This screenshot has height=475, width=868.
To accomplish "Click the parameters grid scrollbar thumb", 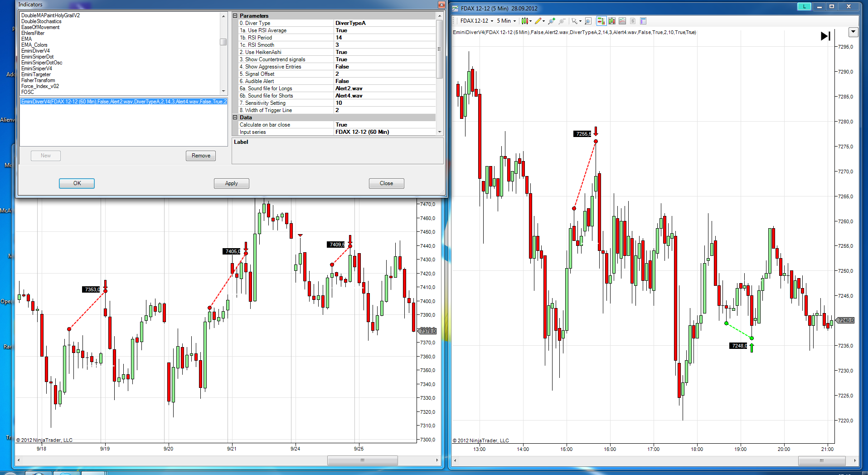I will coord(439,49).
